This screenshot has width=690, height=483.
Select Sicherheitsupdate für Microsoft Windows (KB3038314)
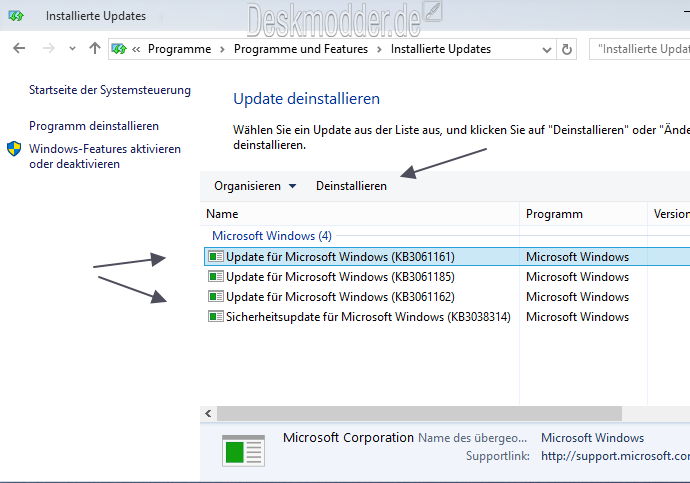point(447,317)
